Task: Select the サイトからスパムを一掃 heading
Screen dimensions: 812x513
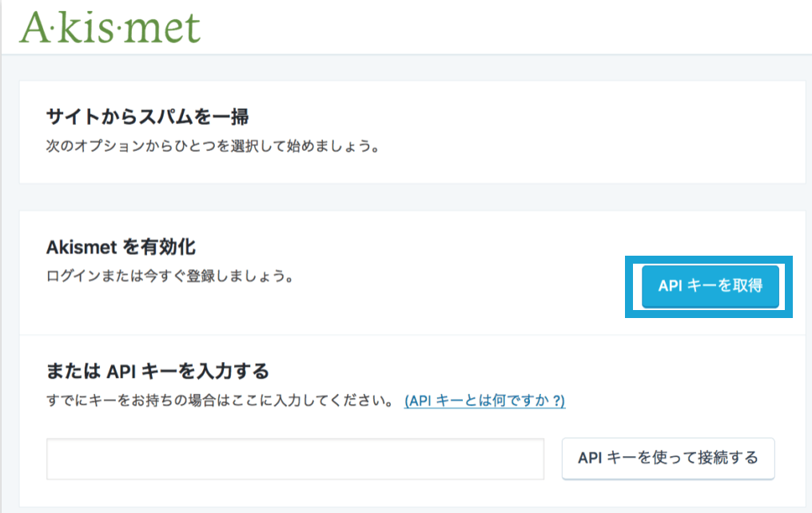Action: click(x=148, y=117)
